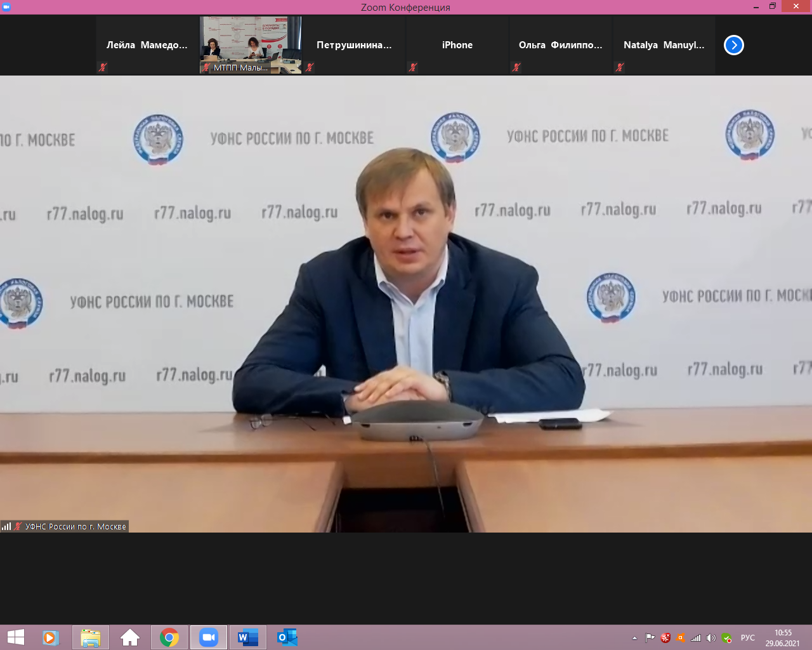The image size is (812, 650).
Task: Switch to Microsoft Word in taskbar
Action: (x=247, y=637)
